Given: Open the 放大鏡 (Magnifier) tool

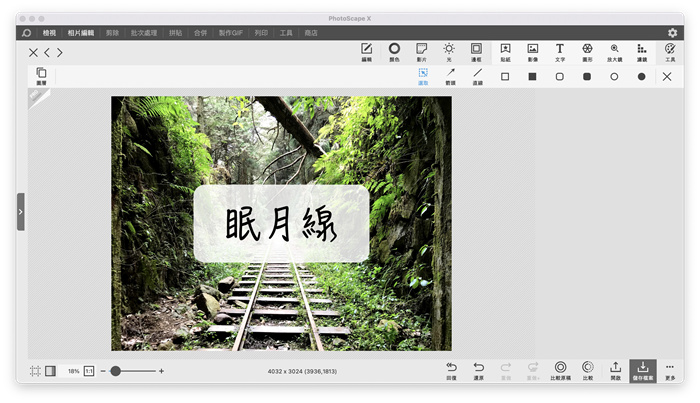Looking at the screenshot, I should tap(614, 51).
